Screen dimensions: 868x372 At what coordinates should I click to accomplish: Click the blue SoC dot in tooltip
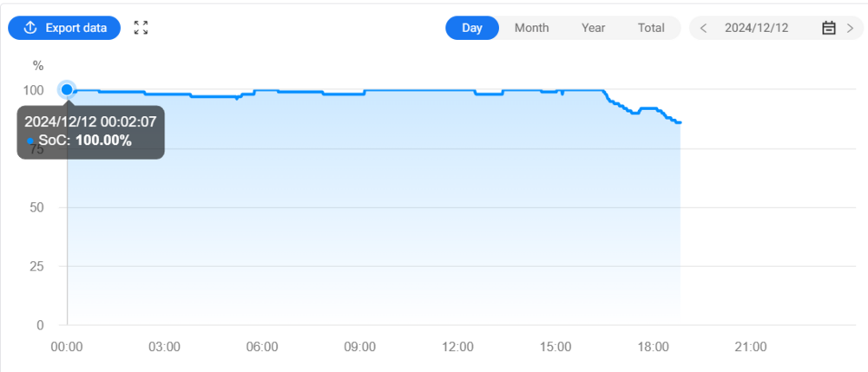pos(30,140)
